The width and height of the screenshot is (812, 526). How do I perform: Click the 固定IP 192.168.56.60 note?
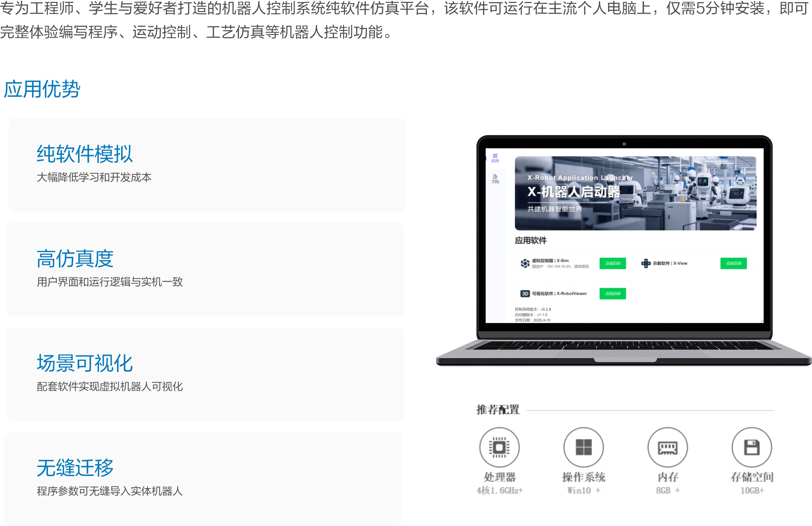560,266
